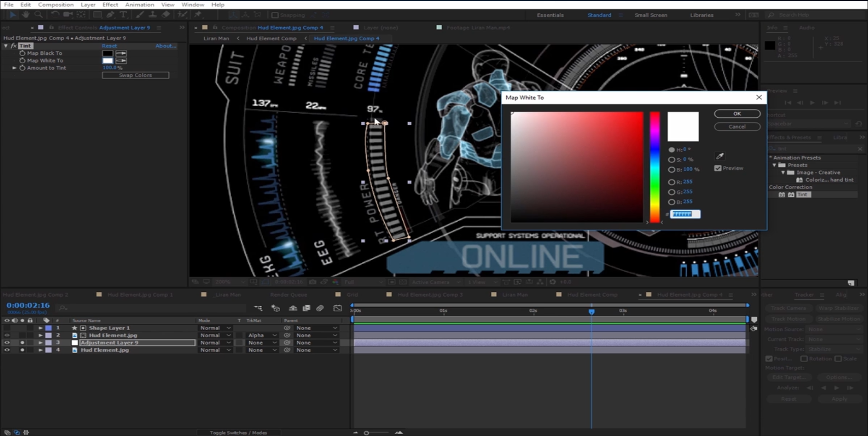868x436 pixels.
Task: Select the Zoom magnifier tool
Action: point(39,15)
